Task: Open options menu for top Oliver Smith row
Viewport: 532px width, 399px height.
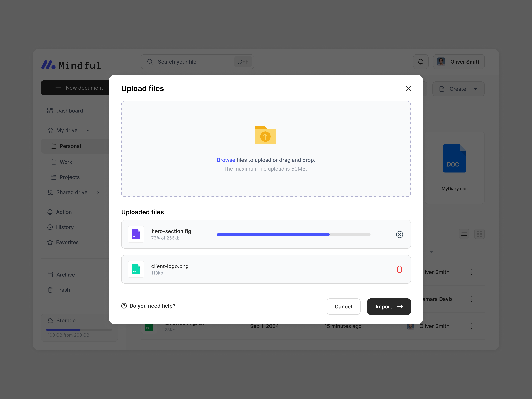Action: pyautogui.click(x=471, y=272)
